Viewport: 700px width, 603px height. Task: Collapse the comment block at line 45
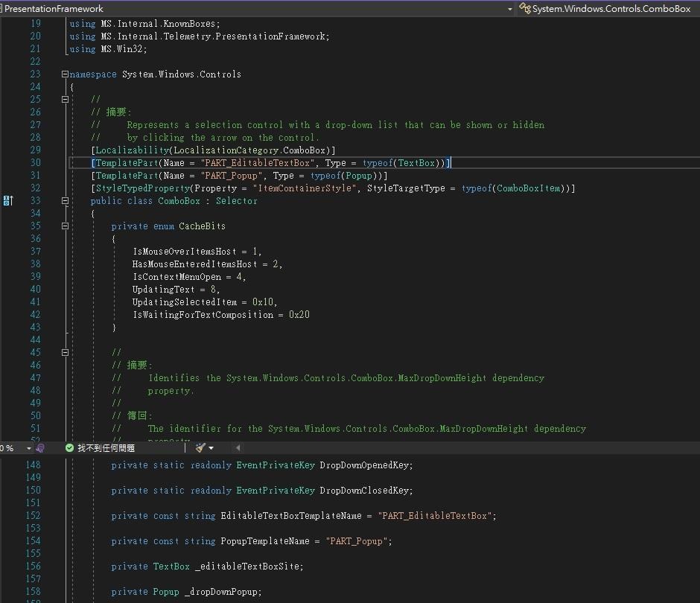tap(65, 353)
